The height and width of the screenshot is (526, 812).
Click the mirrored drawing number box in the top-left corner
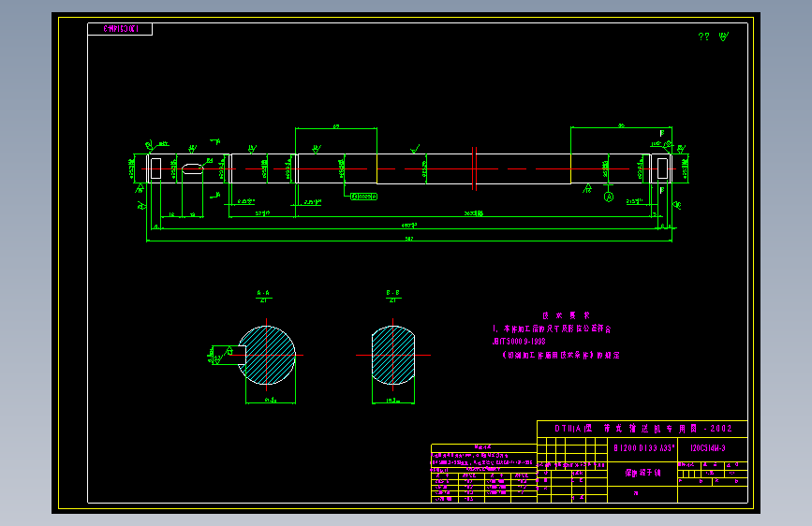(120, 29)
